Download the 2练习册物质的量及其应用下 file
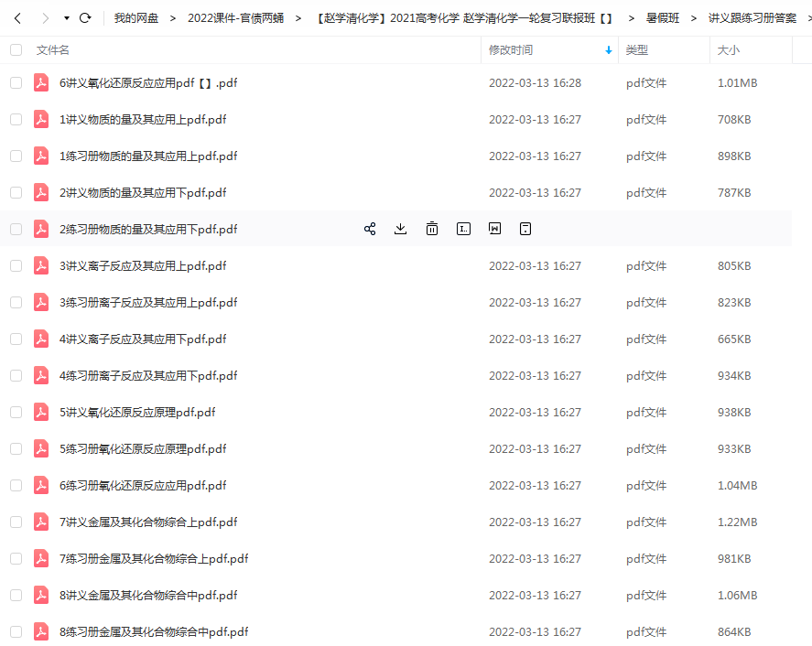812x646 pixels. pos(400,229)
